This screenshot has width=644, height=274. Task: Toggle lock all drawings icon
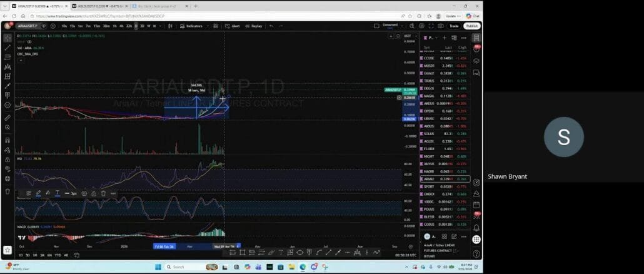[x=8, y=160]
